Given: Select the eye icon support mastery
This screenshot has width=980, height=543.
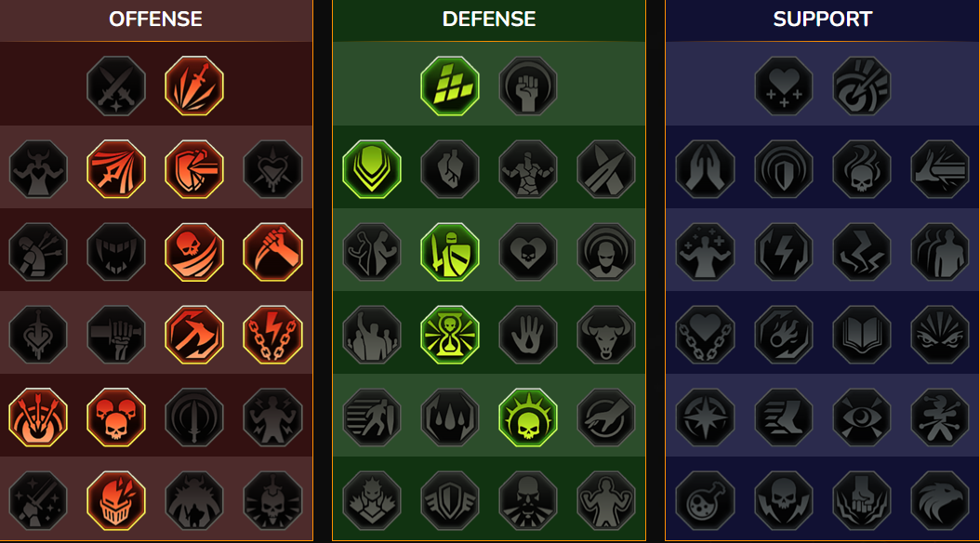Looking at the screenshot, I should click(x=862, y=417).
